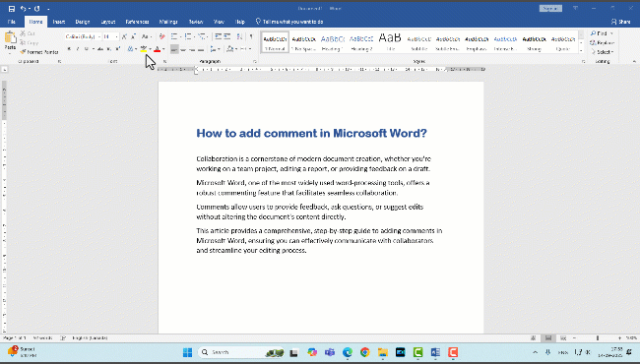Click the Justify alignment icon
The width and height of the screenshot is (640, 364).
pyautogui.click(x=201, y=49)
